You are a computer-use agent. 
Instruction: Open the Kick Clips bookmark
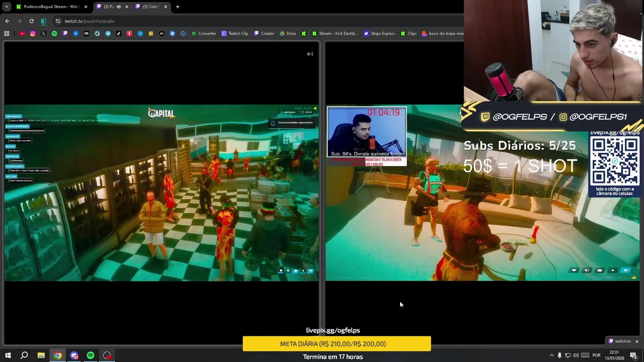(409, 34)
